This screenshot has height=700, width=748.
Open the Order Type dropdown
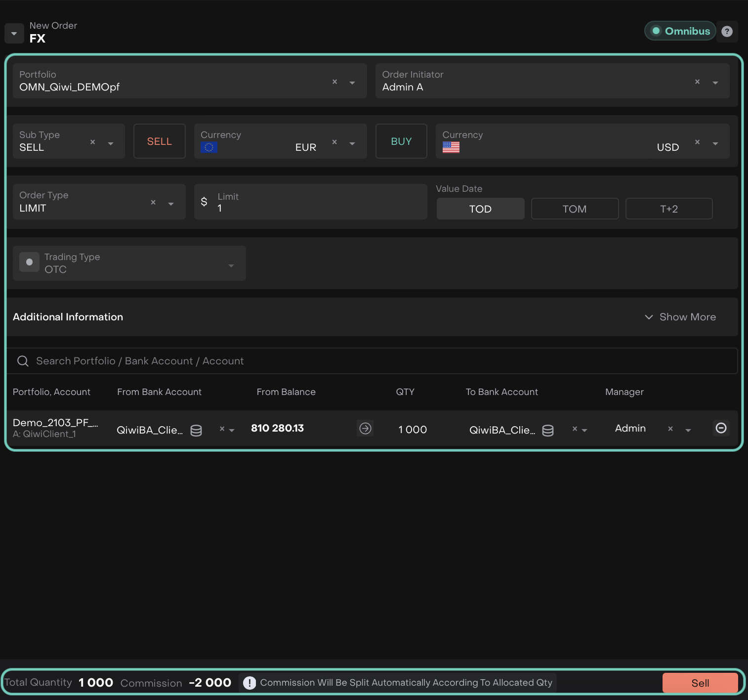click(171, 204)
